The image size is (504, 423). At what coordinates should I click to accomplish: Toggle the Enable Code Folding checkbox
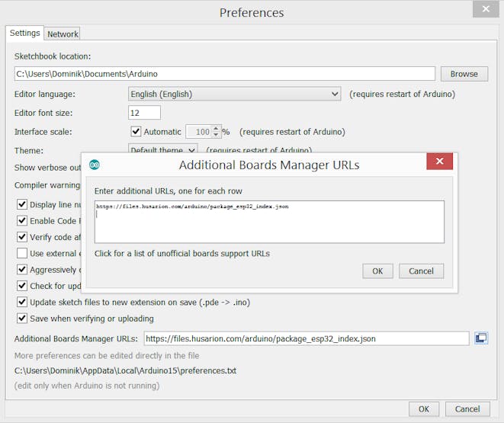tap(22, 221)
